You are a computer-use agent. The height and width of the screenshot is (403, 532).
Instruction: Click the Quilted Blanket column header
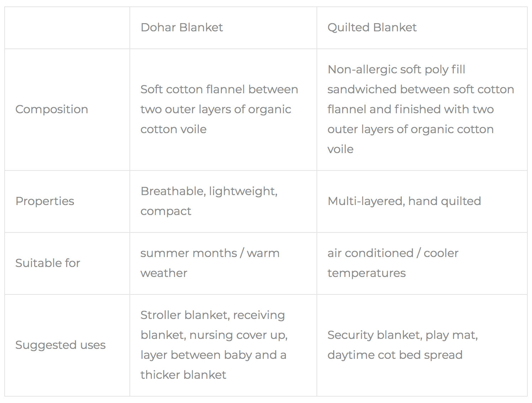(x=372, y=27)
